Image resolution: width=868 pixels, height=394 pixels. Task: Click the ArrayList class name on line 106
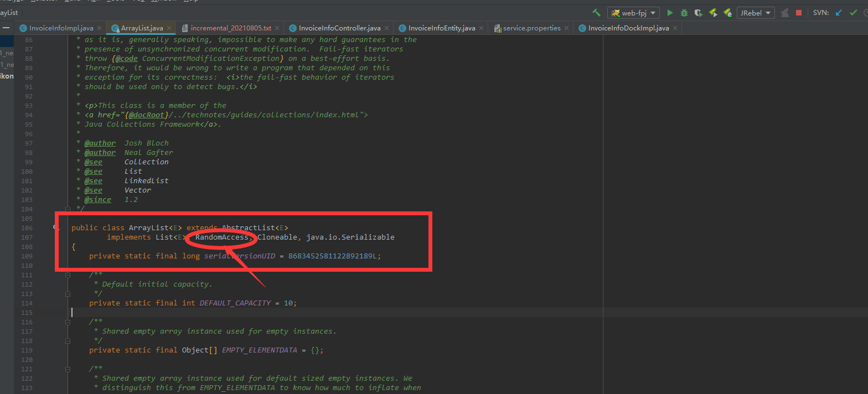(149, 227)
